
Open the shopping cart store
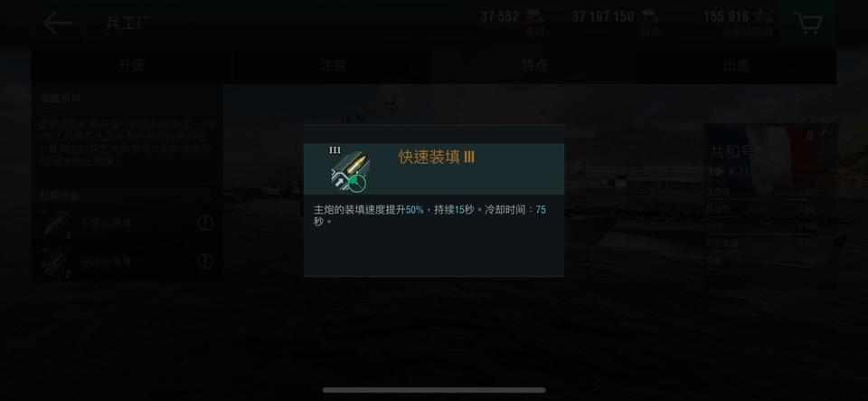[807, 24]
